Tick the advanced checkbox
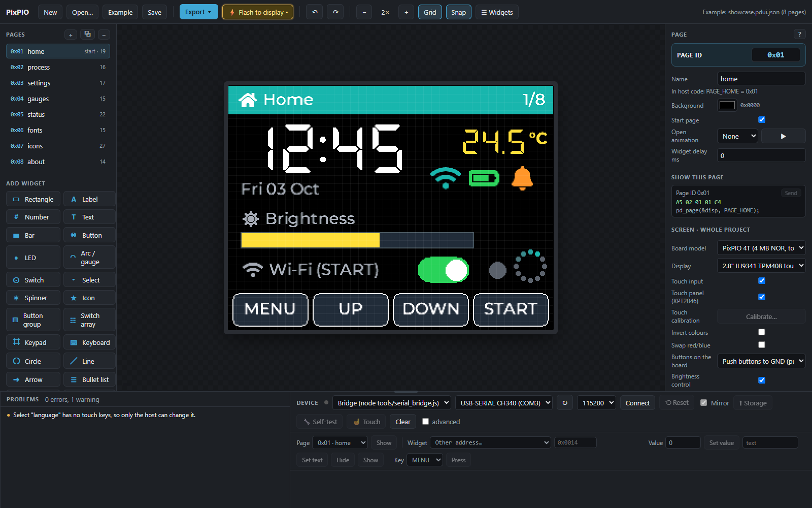812x508 pixels. click(x=425, y=422)
